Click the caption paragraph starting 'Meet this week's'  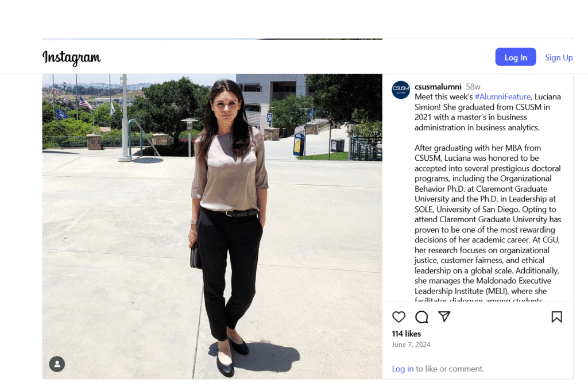click(x=488, y=112)
